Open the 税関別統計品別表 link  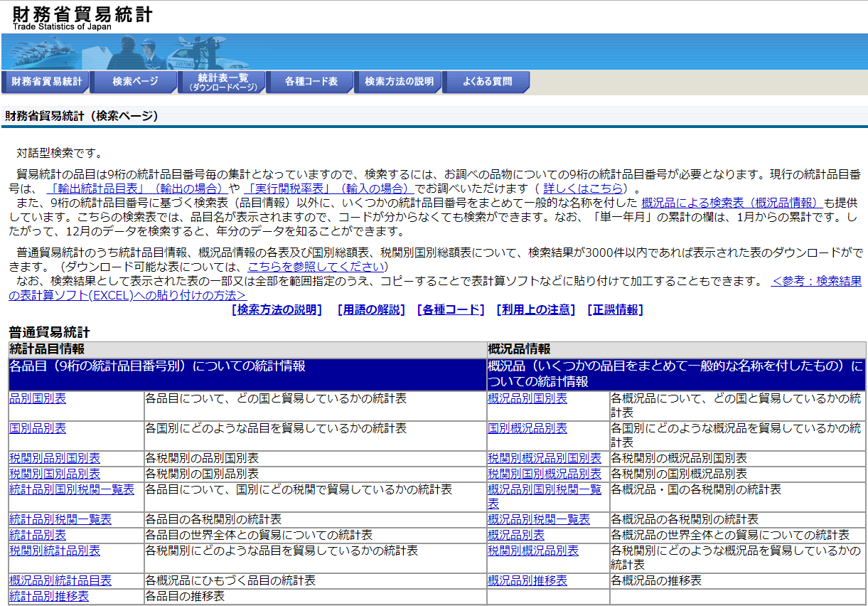click(x=55, y=551)
